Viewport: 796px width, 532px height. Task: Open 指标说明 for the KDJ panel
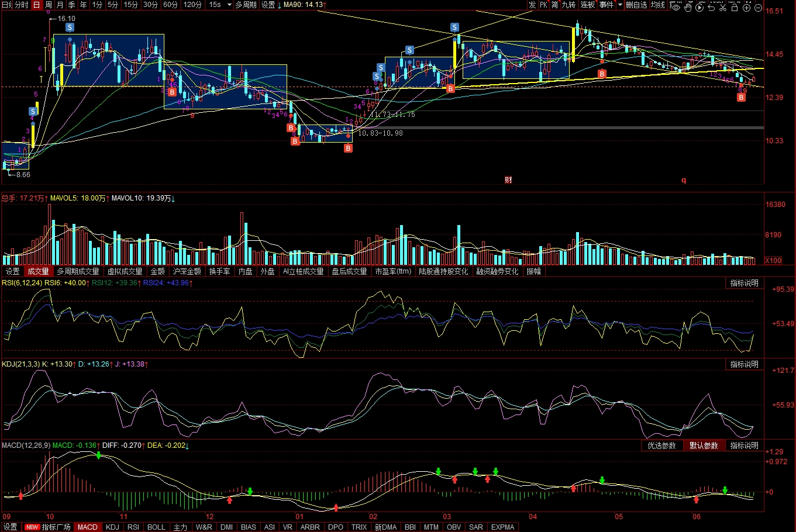pos(744,364)
